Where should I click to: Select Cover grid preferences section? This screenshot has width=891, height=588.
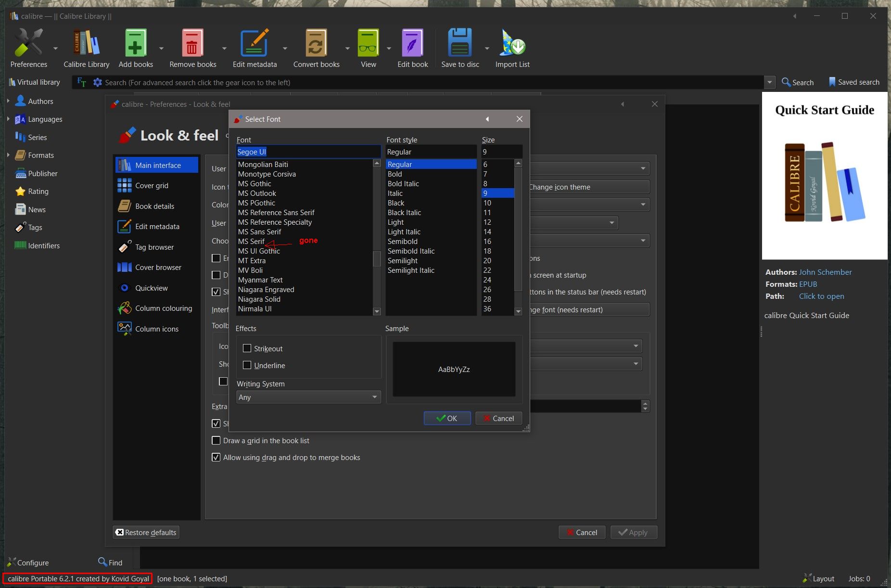point(157,186)
